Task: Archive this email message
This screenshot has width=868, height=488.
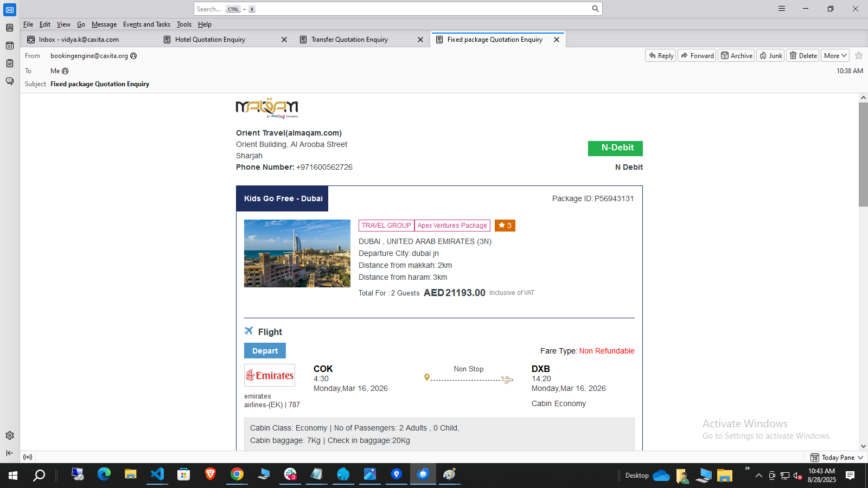Action: [736, 55]
